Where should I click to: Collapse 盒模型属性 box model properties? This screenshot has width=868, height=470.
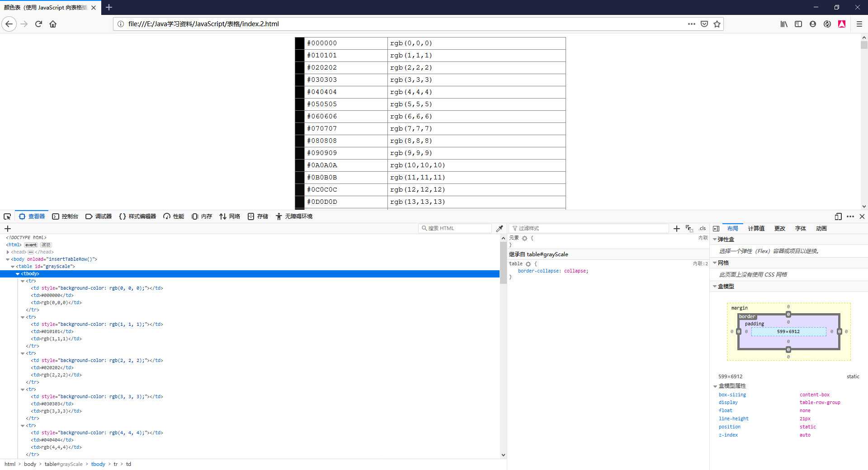pyautogui.click(x=715, y=386)
